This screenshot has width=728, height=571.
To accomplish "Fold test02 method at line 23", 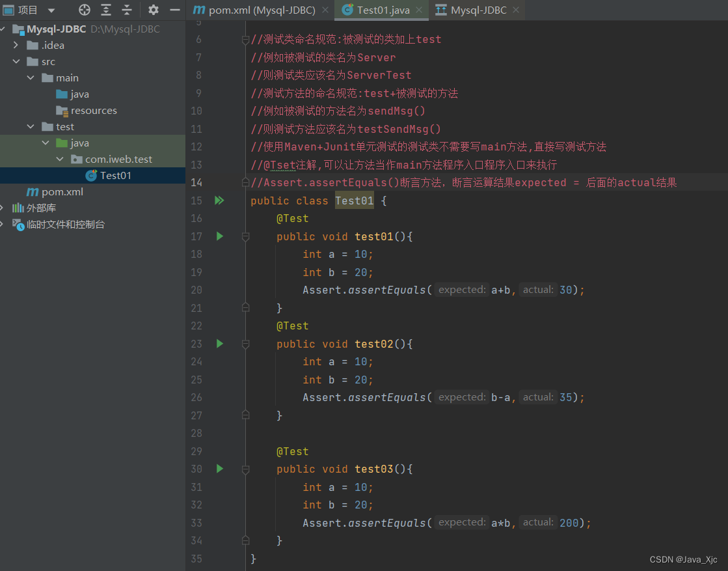I will pos(246,344).
